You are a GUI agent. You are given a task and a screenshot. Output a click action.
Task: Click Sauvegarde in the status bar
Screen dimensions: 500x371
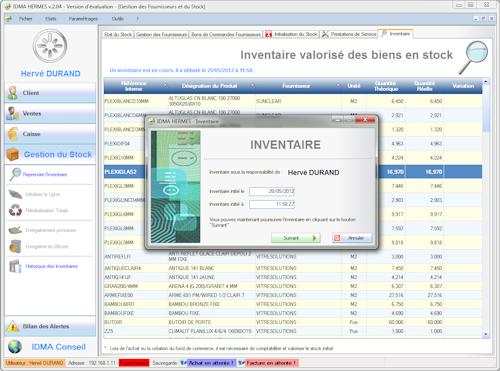click(165, 363)
